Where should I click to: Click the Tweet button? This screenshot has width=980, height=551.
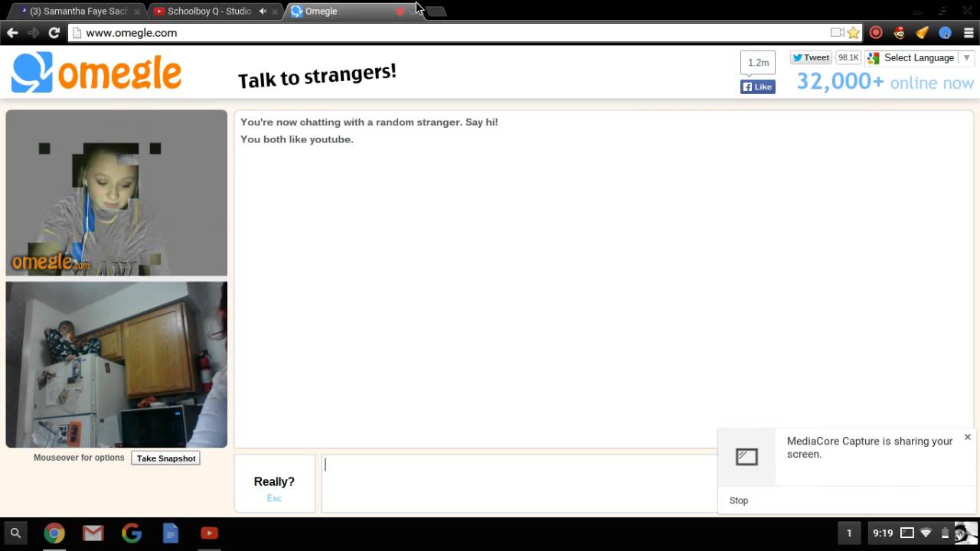click(811, 58)
